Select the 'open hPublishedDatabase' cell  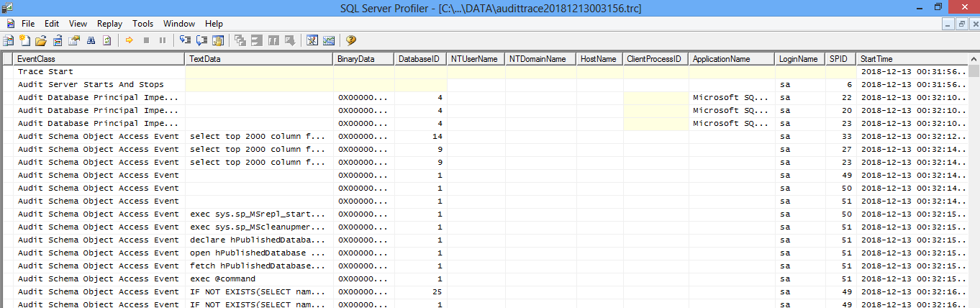[260, 253]
